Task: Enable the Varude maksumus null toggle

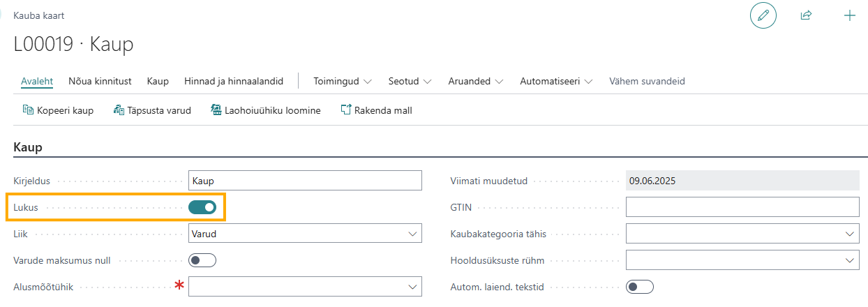Action: [202, 260]
